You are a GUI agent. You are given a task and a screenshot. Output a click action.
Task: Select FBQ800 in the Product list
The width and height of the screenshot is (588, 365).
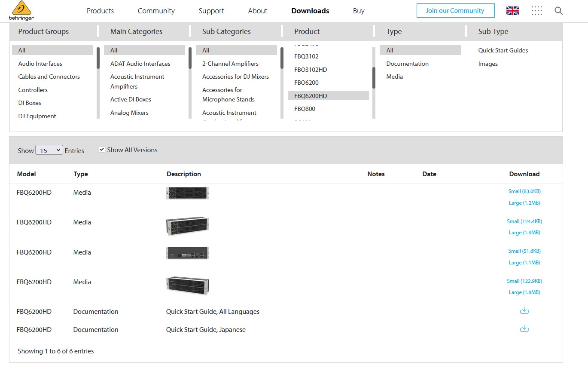305,109
